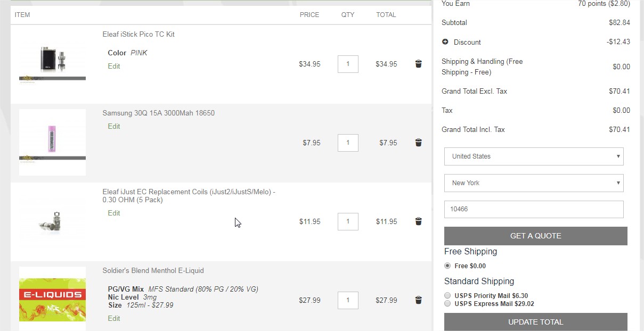Expand the Discount plus icon
Screen dimensions: 644x331
click(445, 42)
